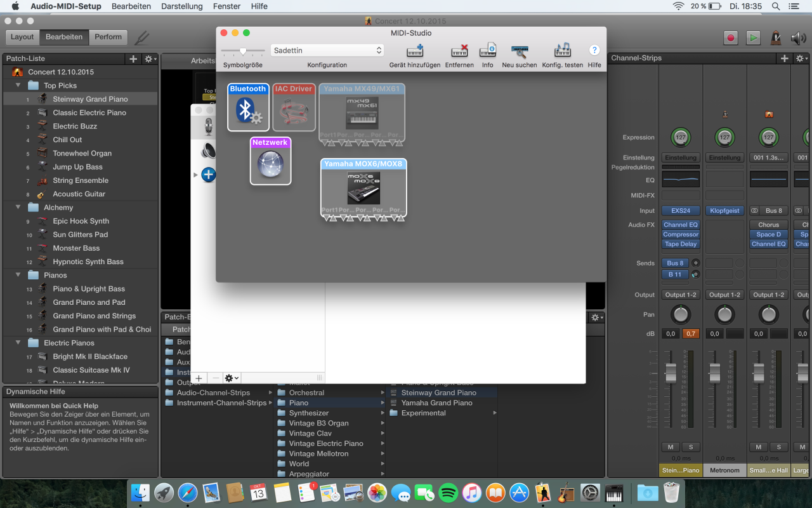Click the green play button in toolbar
Image resolution: width=812 pixels, height=508 pixels.
[753, 37]
